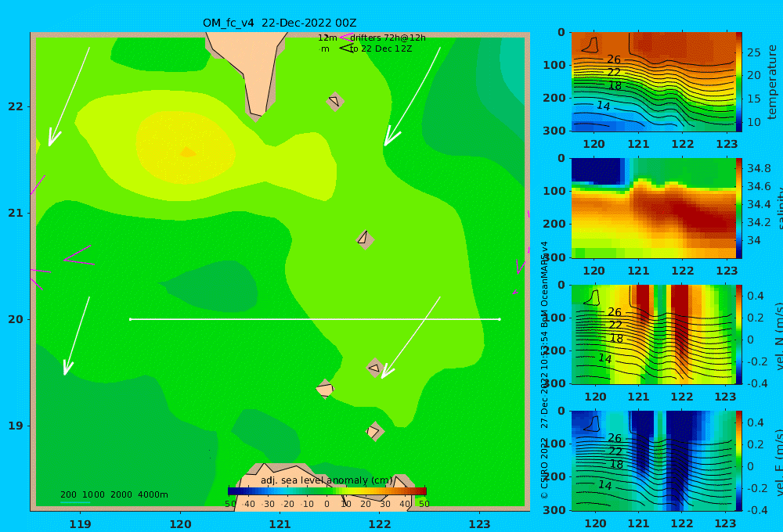Click contour label 22 in vel. E panel
Screen dimensions: 783x532
[x=615, y=451]
